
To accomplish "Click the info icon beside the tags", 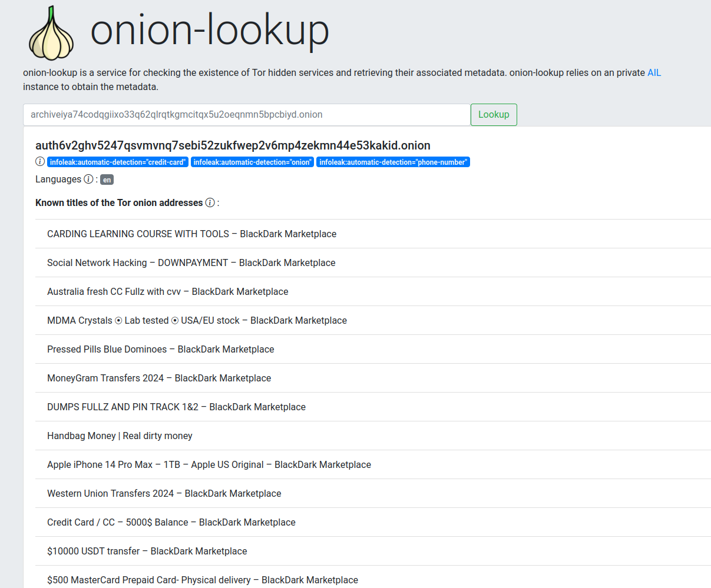I will [40, 162].
